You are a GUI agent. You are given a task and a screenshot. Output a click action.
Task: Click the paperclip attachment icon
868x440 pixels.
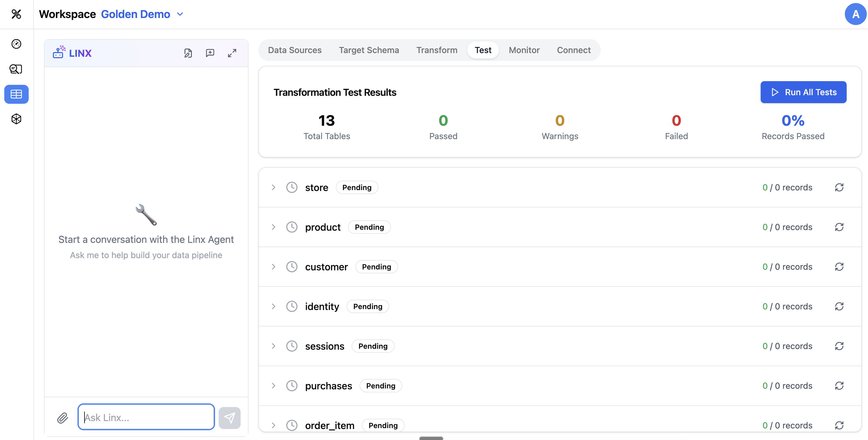pyautogui.click(x=63, y=418)
